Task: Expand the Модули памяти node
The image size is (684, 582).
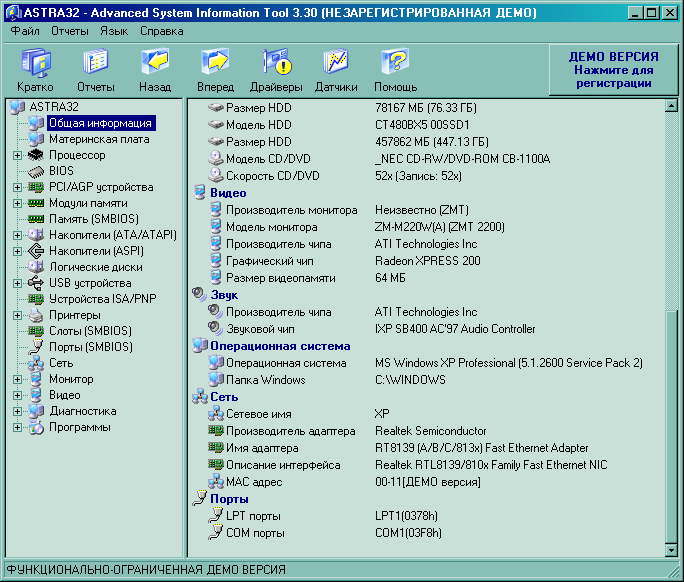Action: pos(17,203)
